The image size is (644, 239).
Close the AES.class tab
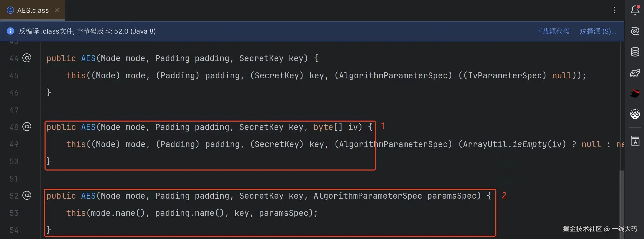[x=57, y=10]
